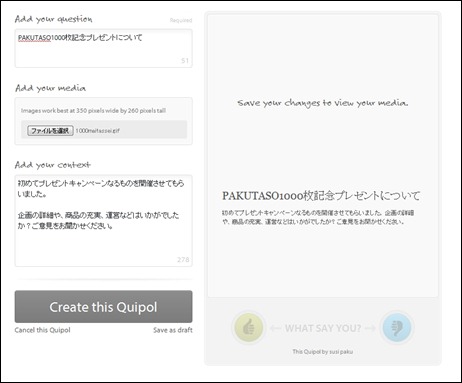Click the ファイルを選択 file chooser button
The image size is (462, 383).
click(x=50, y=130)
